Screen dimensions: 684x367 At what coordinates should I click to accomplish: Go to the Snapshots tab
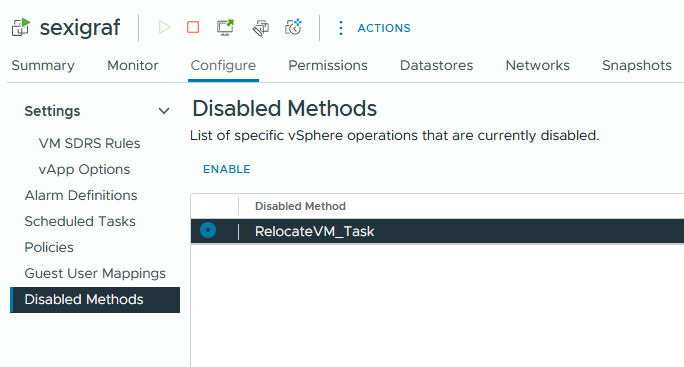pyautogui.click(x=636, y=65)
